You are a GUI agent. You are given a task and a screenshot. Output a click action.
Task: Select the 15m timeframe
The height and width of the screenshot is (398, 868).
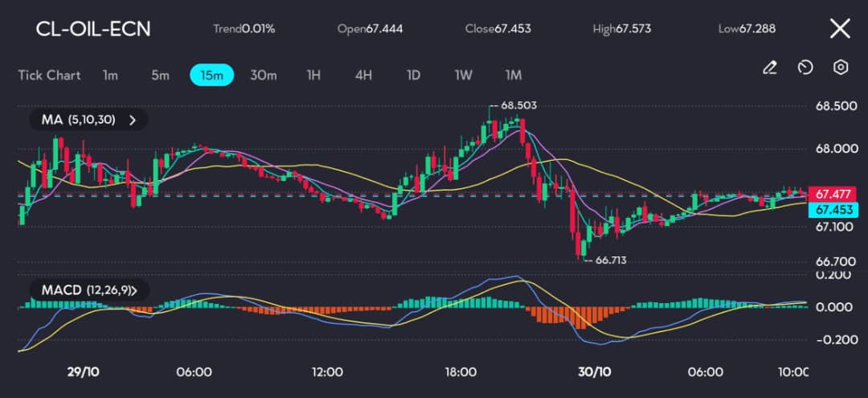click(x=211, y=75)
